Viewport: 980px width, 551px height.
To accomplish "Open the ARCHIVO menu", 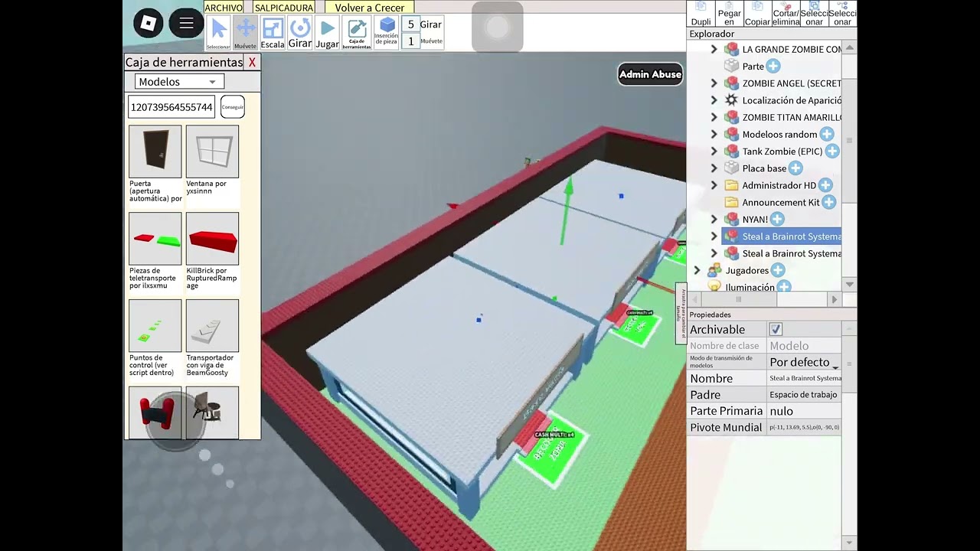I will pos(224,8).
